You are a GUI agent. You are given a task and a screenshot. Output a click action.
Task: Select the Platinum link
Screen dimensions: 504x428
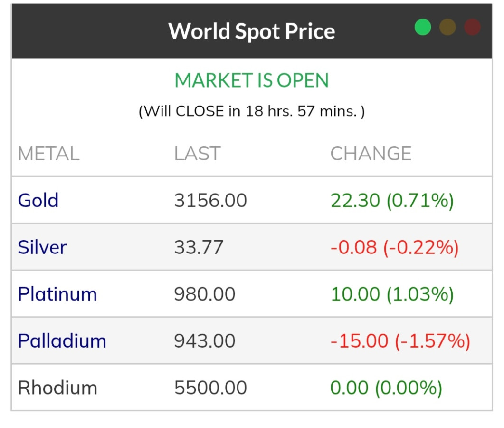coord(57,294)
